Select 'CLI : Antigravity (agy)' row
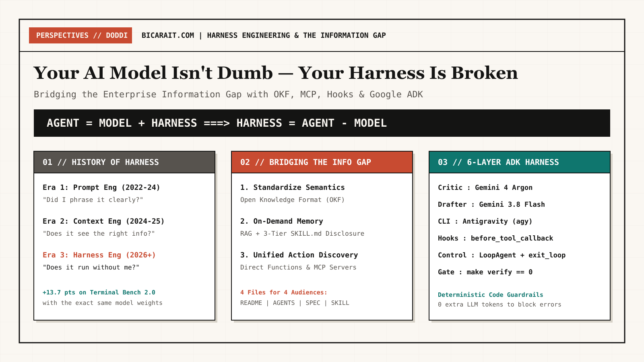 coord(485,221)
